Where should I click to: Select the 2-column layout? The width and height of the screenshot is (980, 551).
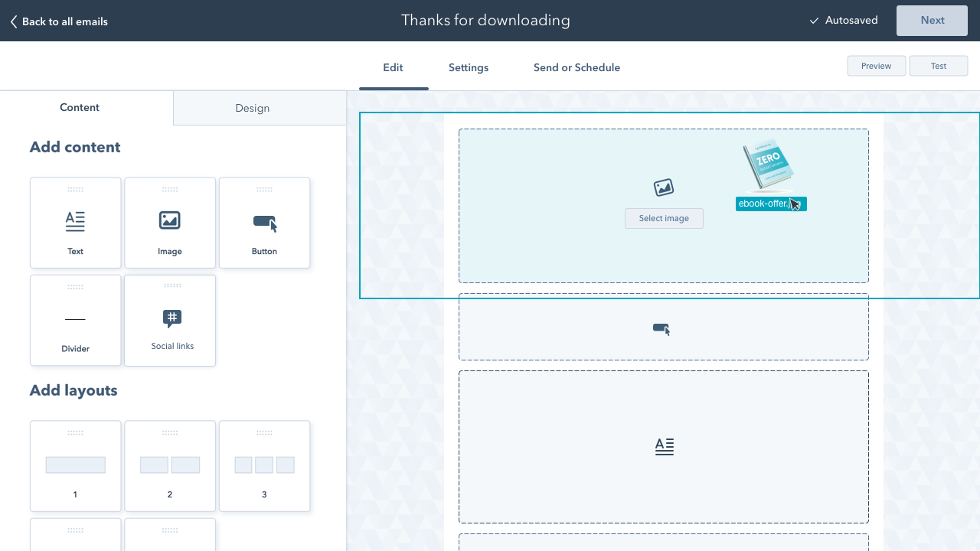[x=169, y=465]
